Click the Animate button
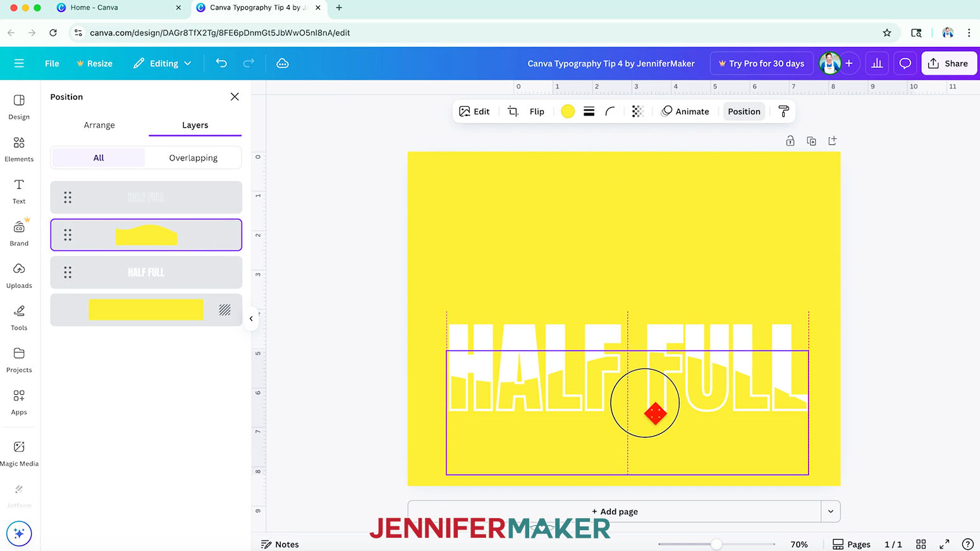Screen dimensions: 980x551 (685, 111)
